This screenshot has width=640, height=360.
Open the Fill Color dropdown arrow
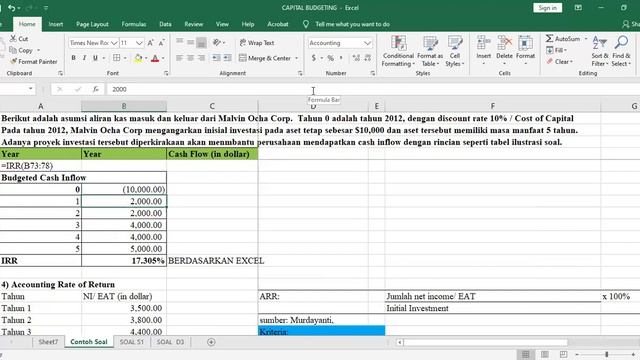tap(146, 58)
